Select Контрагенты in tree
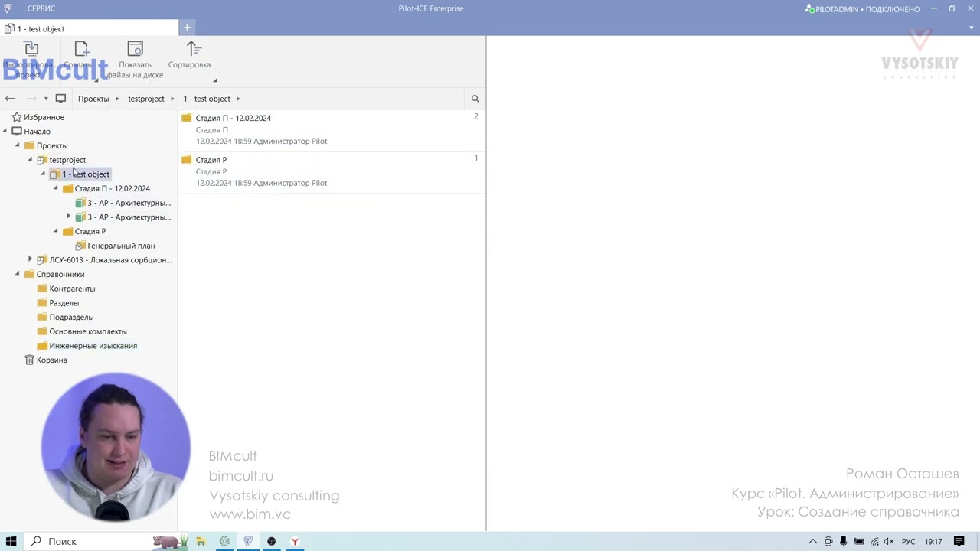 72,289
